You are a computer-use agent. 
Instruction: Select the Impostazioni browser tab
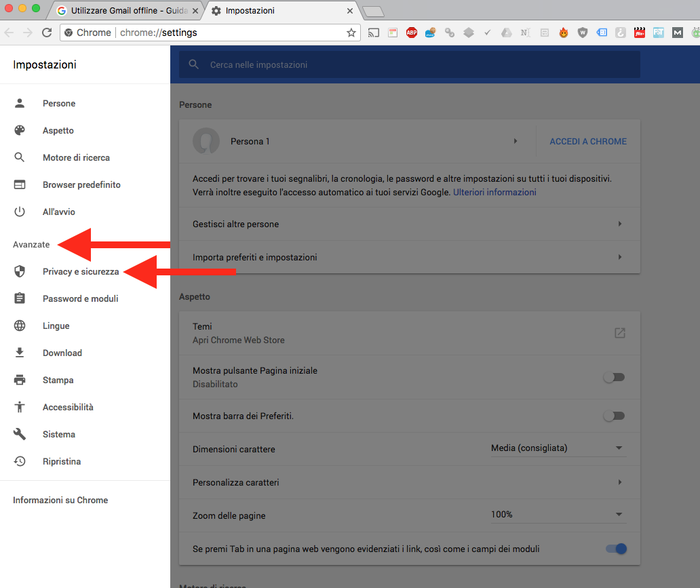(282, 11)
